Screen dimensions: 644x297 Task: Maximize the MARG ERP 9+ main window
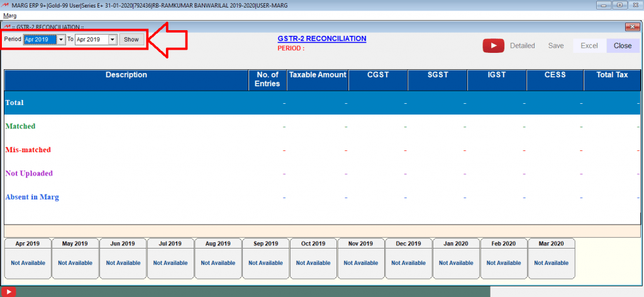[x=619, y=5]
